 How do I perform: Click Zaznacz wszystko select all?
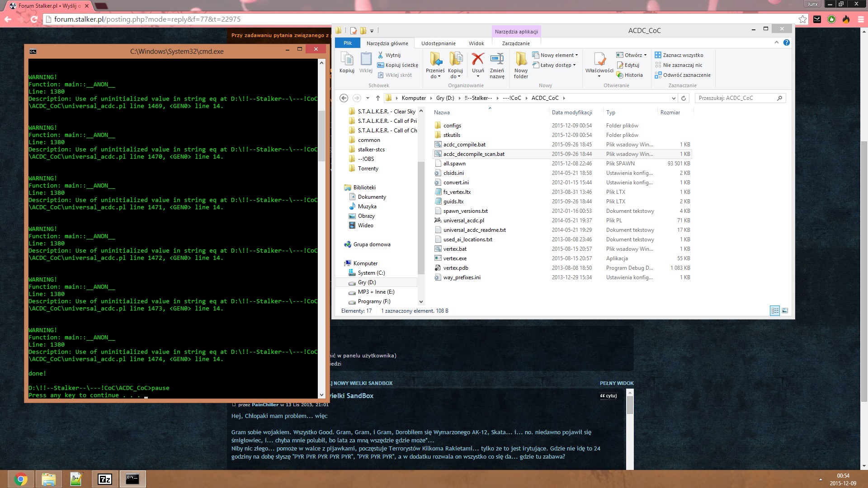pyautogui.click(x=679, y=55)
